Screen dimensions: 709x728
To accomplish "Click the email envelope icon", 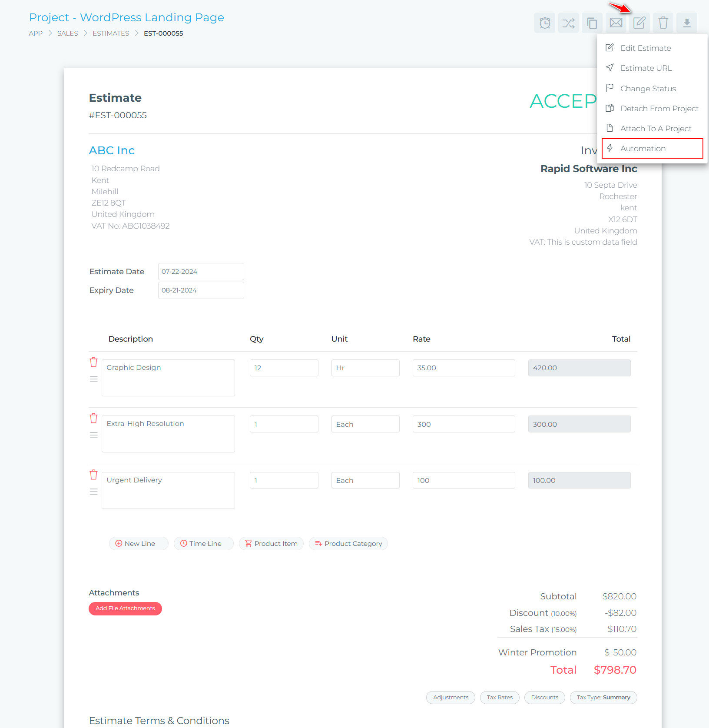I will coord(616,23).
